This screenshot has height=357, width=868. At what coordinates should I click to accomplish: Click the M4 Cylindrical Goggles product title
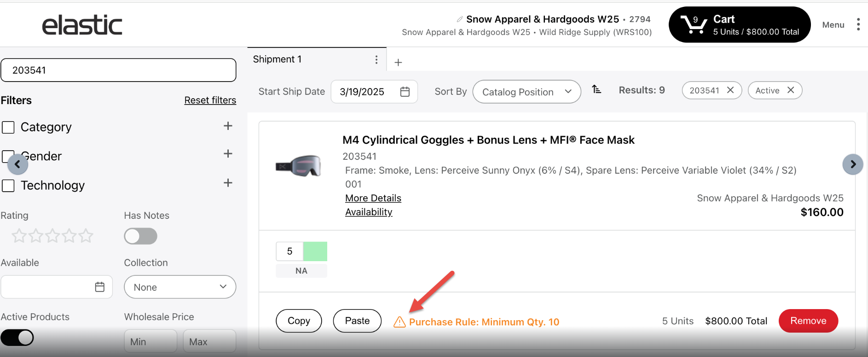(488, 140)
